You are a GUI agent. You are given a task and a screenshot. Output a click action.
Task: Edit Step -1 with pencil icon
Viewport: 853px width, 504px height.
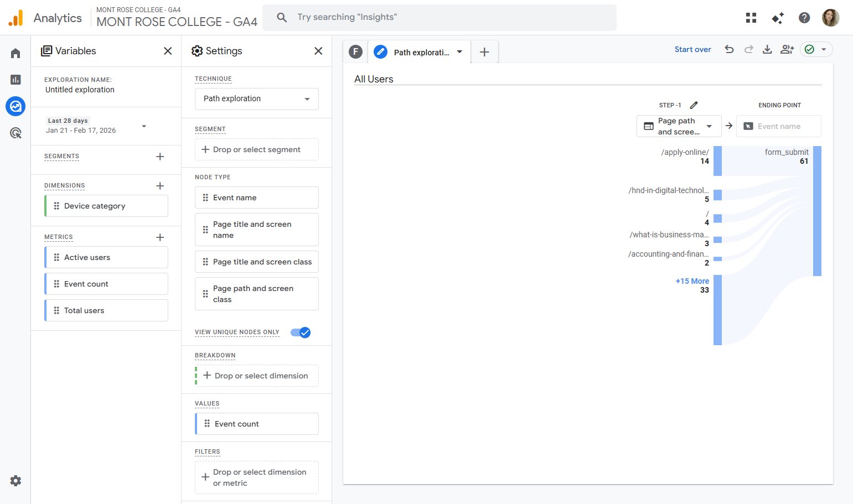point(694,105)
